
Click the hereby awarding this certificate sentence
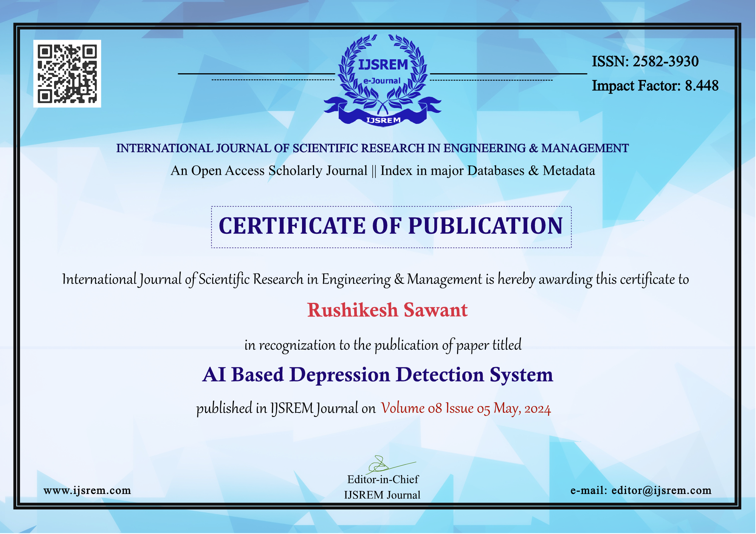point(375,279)
